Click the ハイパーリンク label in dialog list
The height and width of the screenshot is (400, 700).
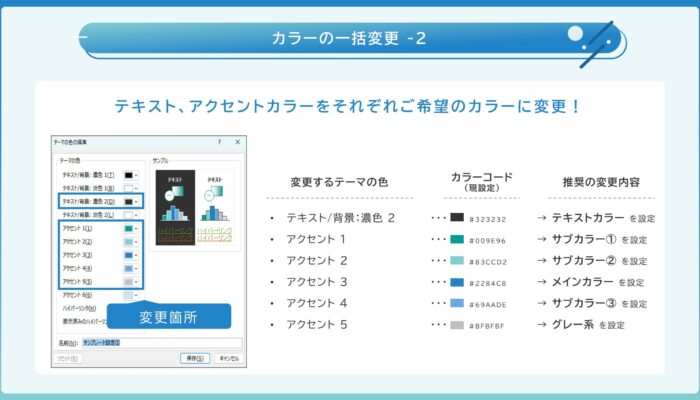click(79, 308)
